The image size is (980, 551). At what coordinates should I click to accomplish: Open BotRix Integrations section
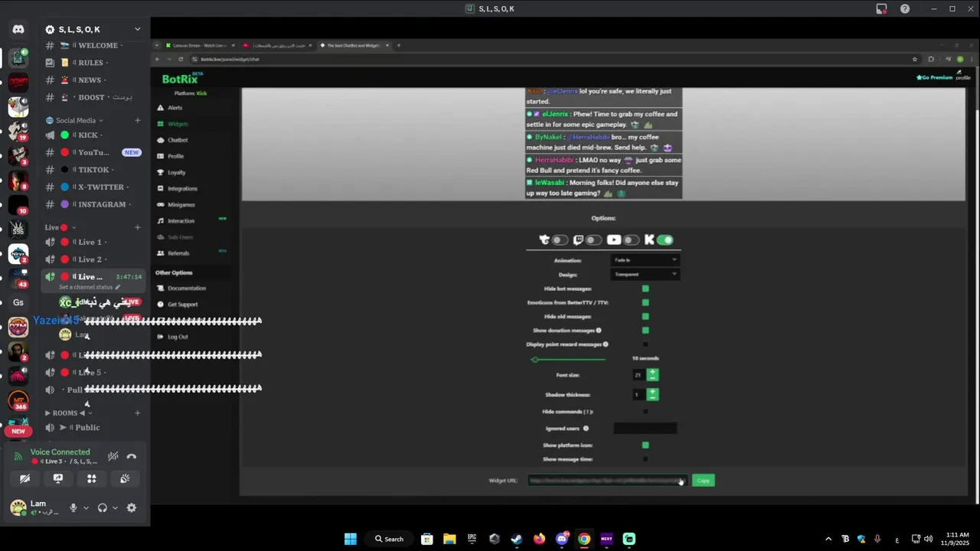click(182, 188)
